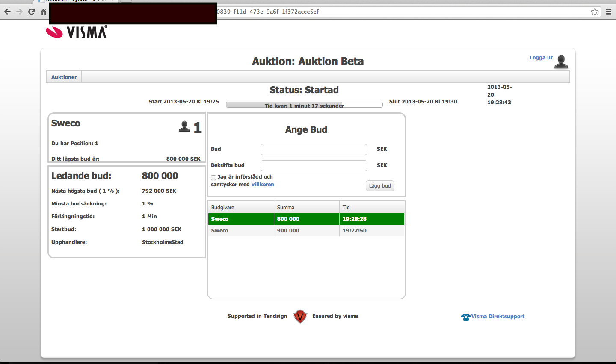
Task: Click the bidder person icon beside position 1
Action: tap(184, 126)
